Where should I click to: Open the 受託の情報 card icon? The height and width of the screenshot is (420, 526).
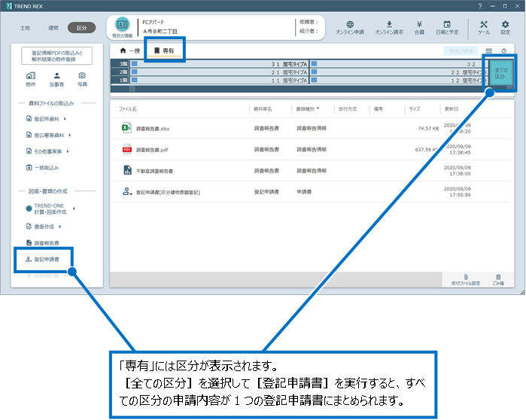coord(122,25)
